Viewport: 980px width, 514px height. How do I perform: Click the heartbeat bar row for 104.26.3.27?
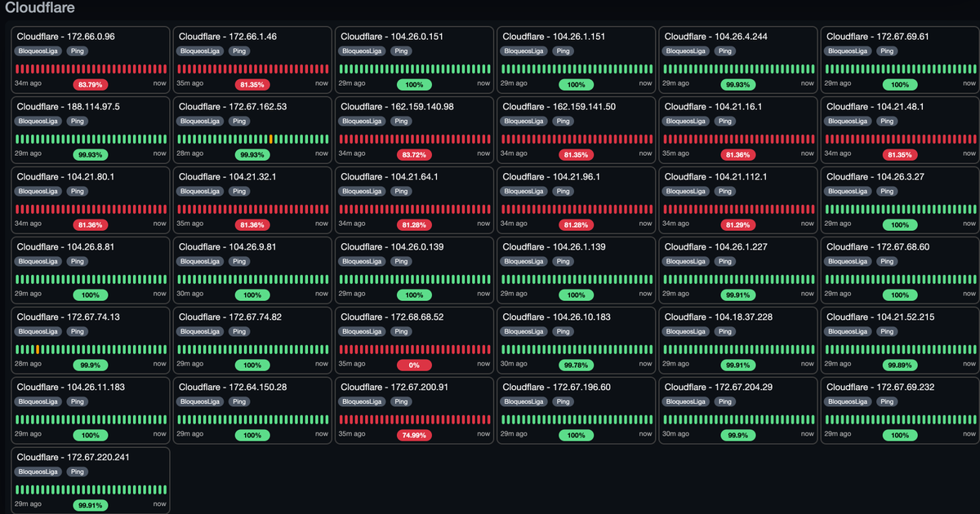click(x=900, y=210)
